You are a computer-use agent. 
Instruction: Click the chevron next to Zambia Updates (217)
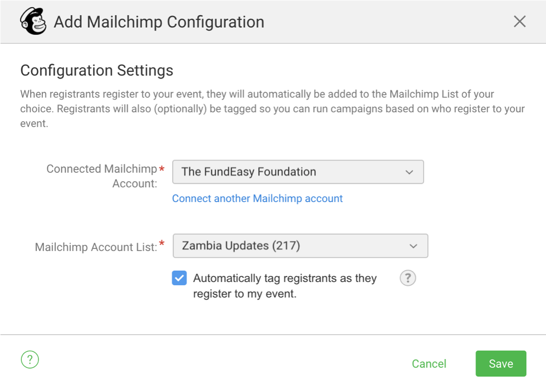point(413,246)
